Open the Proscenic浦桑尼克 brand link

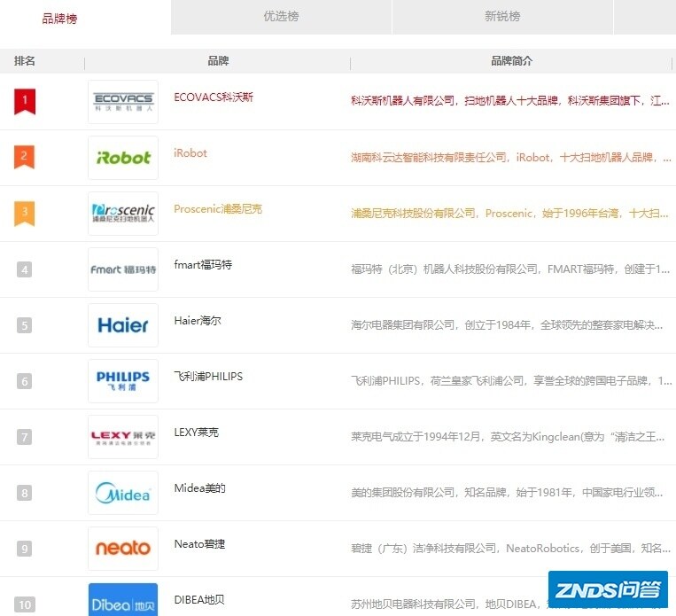click(218, 209)
